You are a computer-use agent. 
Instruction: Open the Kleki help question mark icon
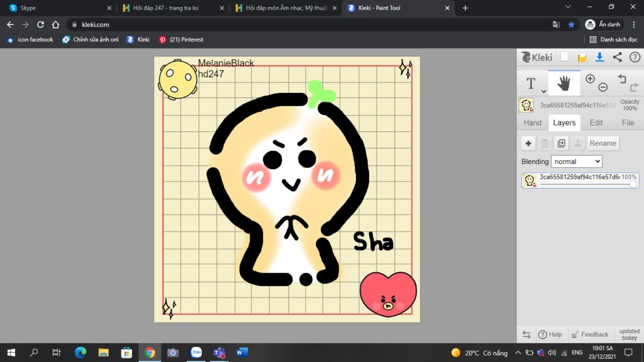point(635,57)
